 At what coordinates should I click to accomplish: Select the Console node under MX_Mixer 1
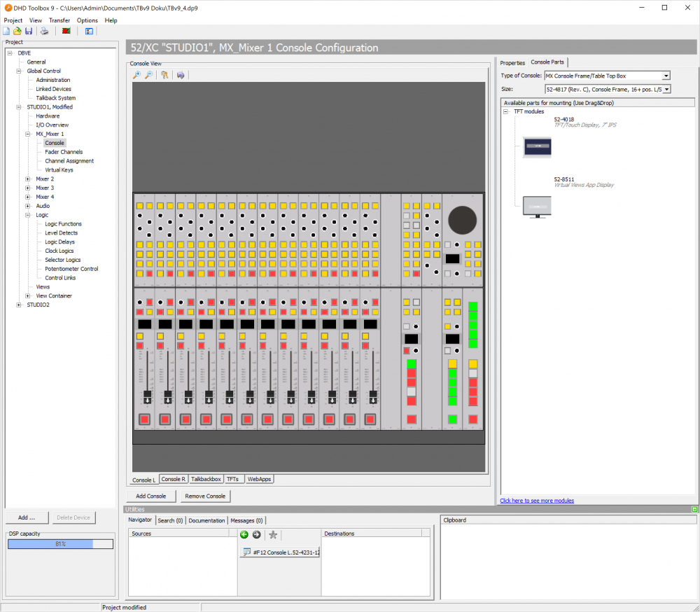(x=55, y=143)
